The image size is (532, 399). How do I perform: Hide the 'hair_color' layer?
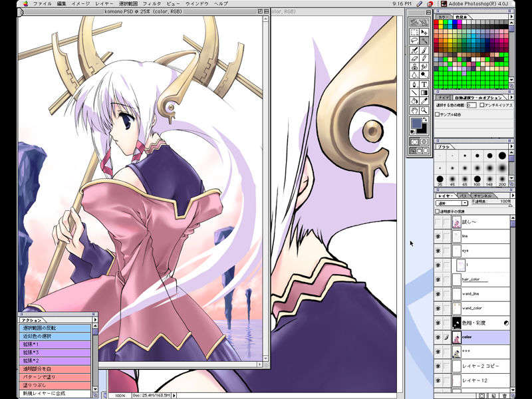point(438,279)
